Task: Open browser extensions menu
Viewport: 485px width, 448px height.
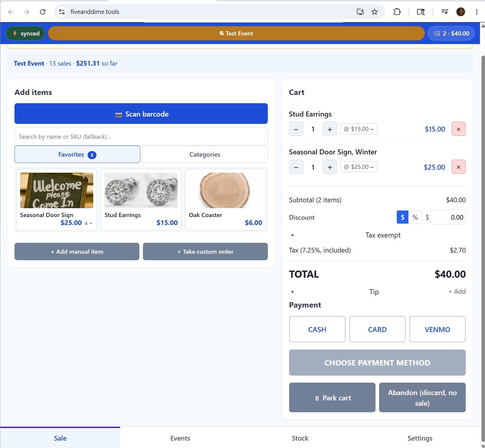Action: (397, 12)
